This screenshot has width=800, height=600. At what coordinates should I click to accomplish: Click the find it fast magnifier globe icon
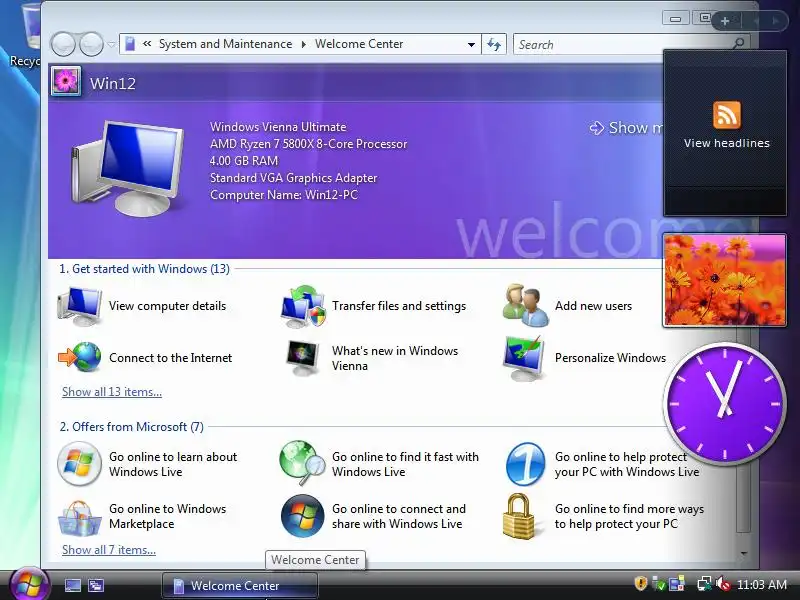[x=302, y=463]
